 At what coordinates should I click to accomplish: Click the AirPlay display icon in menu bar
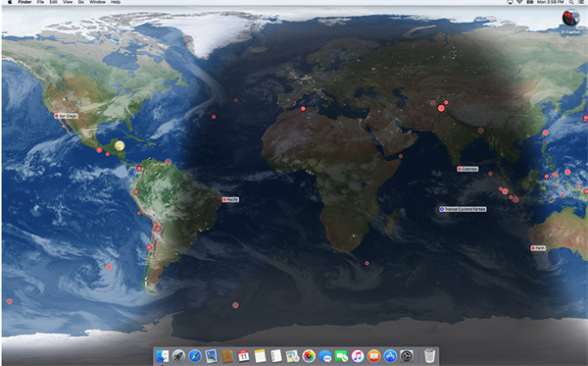coord(510,2)
